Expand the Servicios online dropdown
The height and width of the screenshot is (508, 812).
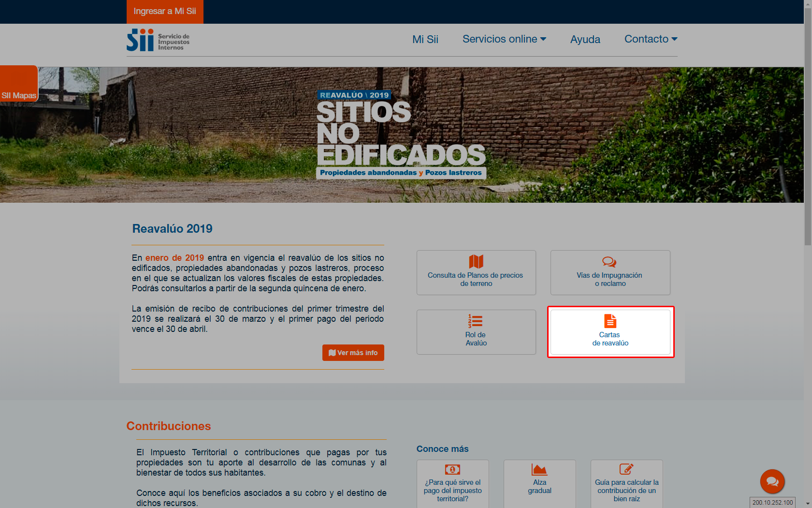[x=504, y=39]
